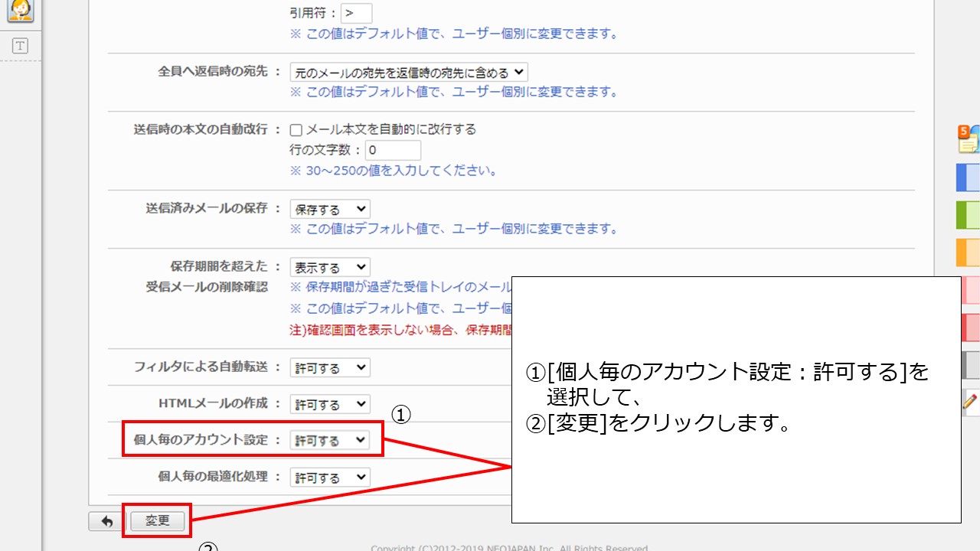Image resolution: width=980 pixels, height=551 pixels.
Task: Click the red 注)確認画面を表示しない場合 warning text
Action: click(400, 330)
